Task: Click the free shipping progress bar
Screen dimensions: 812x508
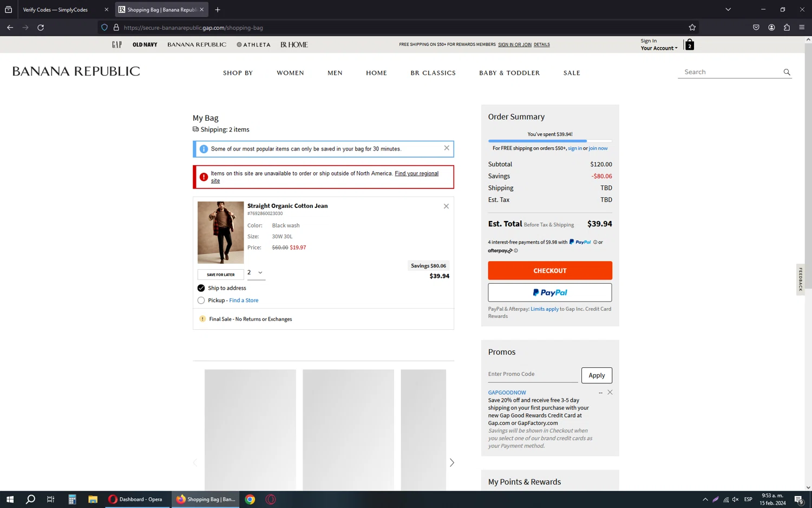Action: coord(550,141)
